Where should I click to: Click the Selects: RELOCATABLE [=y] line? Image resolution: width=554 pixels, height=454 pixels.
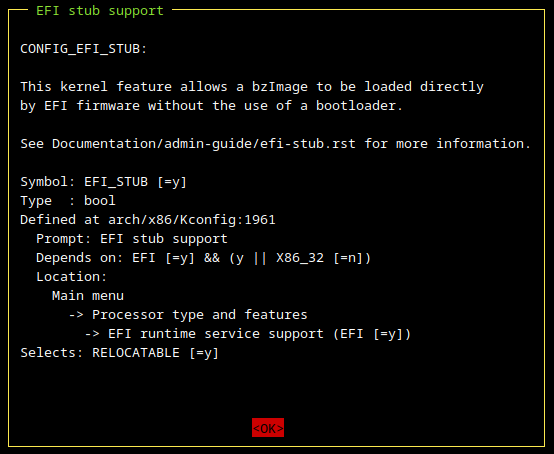click(x=119, y=353)
